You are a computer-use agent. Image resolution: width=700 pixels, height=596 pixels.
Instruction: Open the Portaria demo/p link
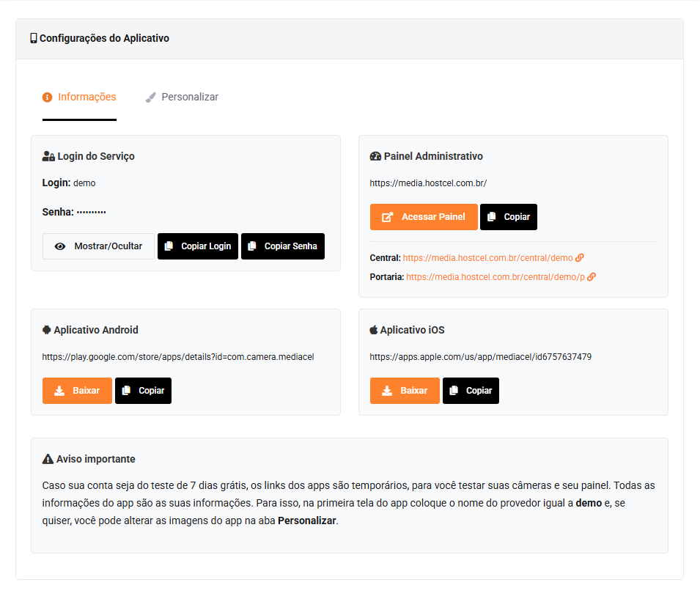[495, 277]
